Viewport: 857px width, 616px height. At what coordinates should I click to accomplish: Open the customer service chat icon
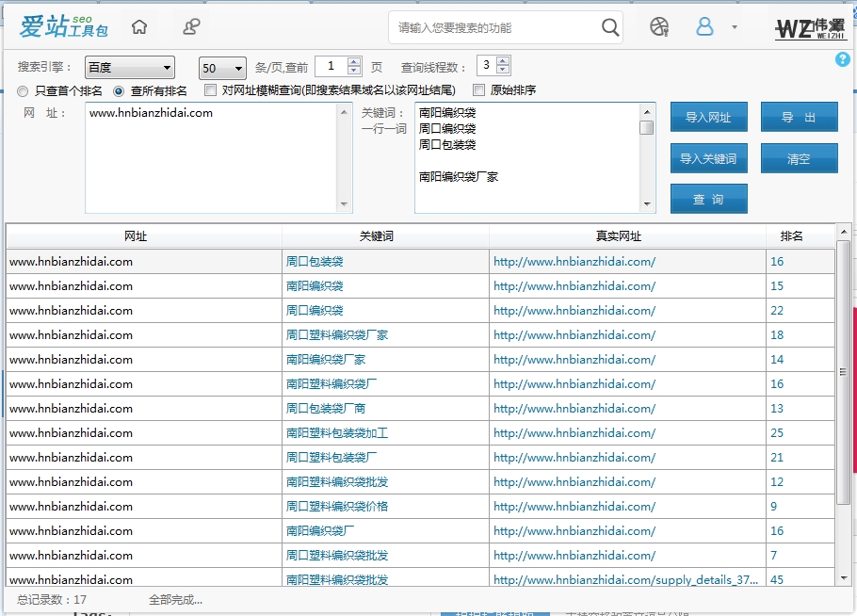pyautogui.click(x=191, y=27)
